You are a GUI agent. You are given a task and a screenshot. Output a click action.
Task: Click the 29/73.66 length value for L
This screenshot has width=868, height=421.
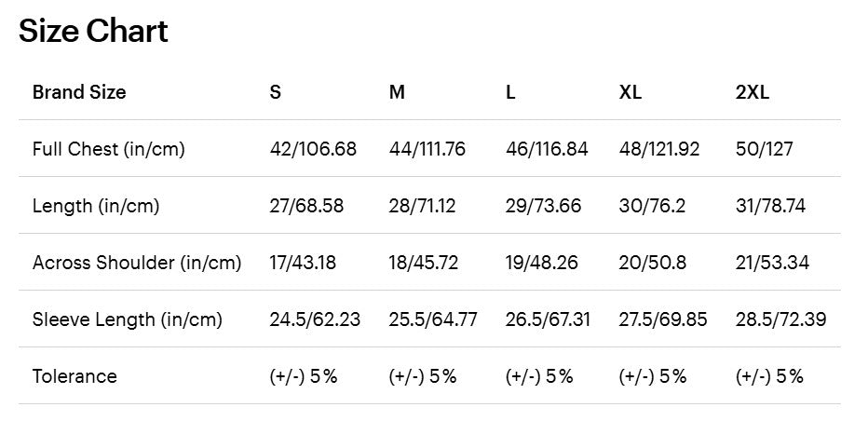[543, 206]
